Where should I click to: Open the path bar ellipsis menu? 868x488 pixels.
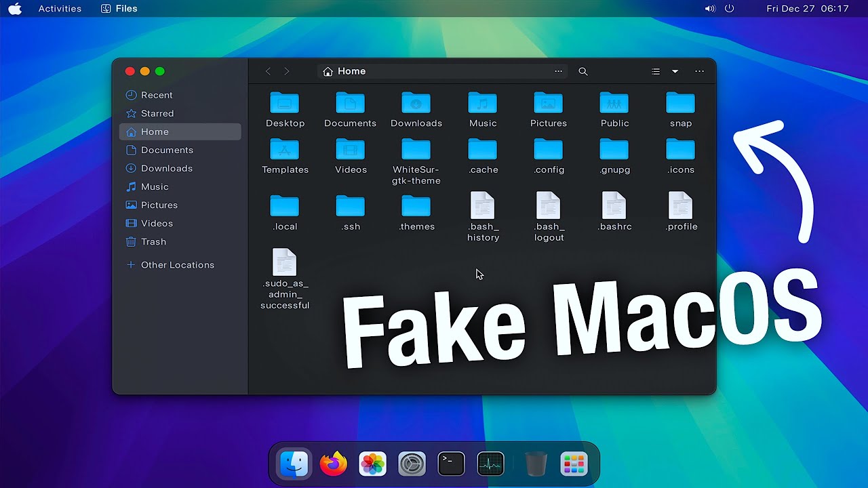click(x=558, y=71)
